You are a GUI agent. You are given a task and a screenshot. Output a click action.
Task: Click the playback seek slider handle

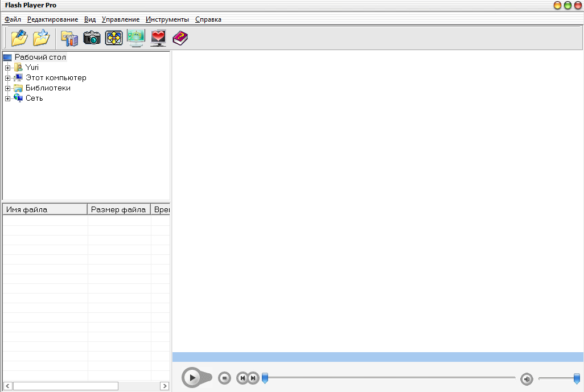click(x=265, y=378)
